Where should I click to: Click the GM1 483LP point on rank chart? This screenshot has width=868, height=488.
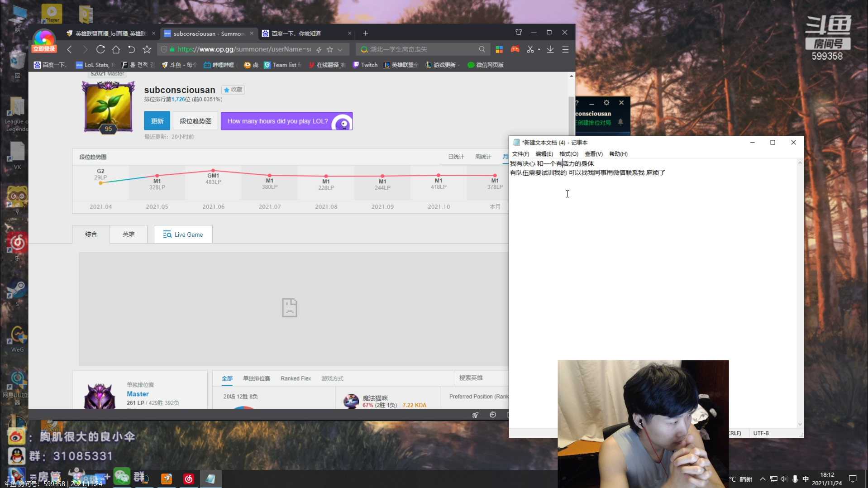click(x=213, y=171)
